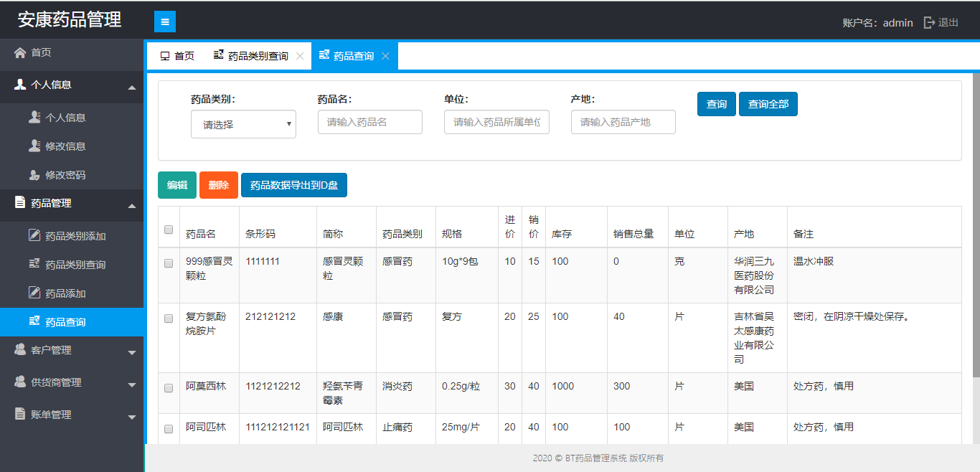The height and width of the screenshot is (472, 980).
Task: Open 修改密码 in the sidebar
Action: pos(72,174)
